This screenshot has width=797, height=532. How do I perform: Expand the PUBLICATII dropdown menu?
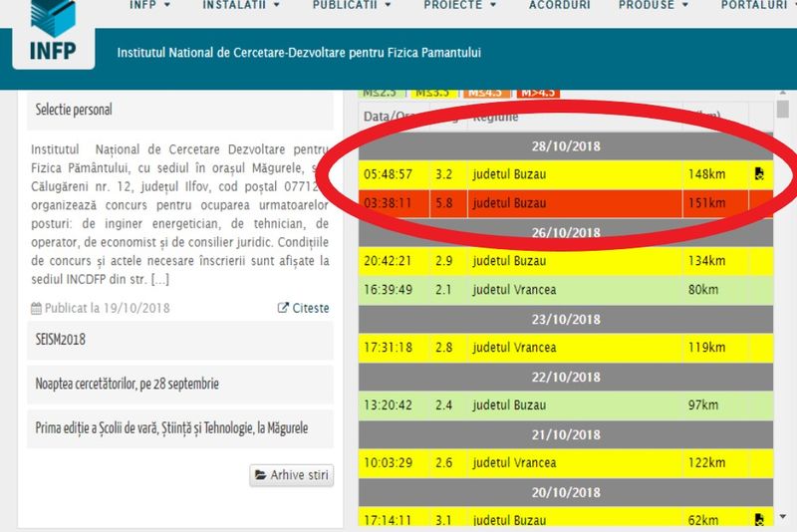coord(351,5)
